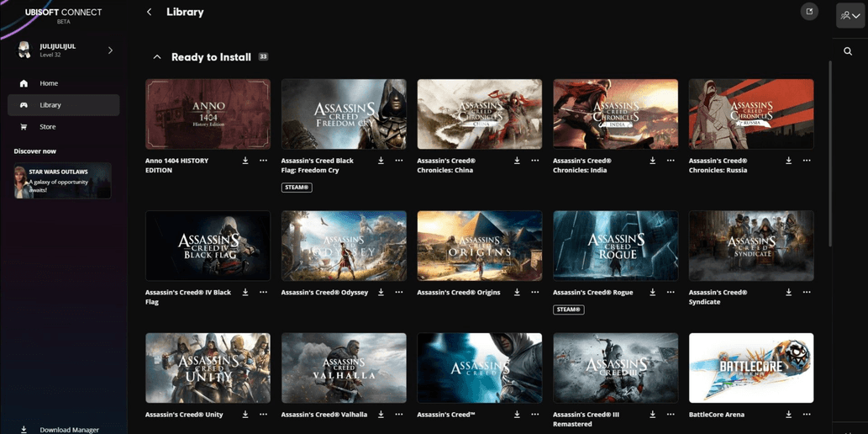Expand the JULIJULIJUL profile chevron
868x434 pixels.
[x=110, y=50]
